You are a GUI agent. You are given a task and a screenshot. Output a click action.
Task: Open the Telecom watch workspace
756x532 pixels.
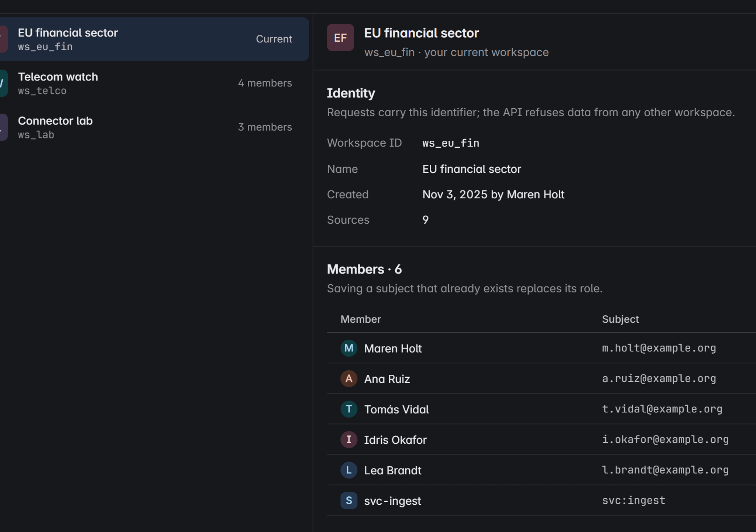pyautogui.click(x=154, y=83)
